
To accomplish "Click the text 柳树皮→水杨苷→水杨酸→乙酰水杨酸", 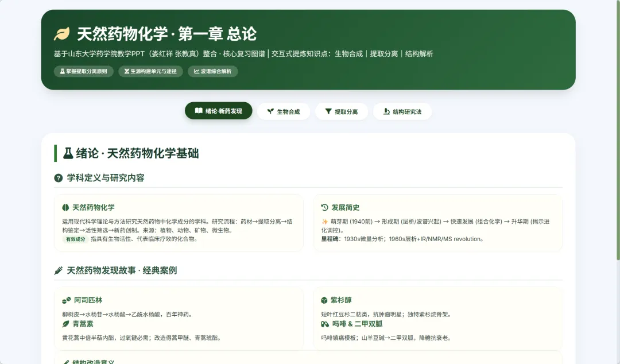I will tap(111, 315).
